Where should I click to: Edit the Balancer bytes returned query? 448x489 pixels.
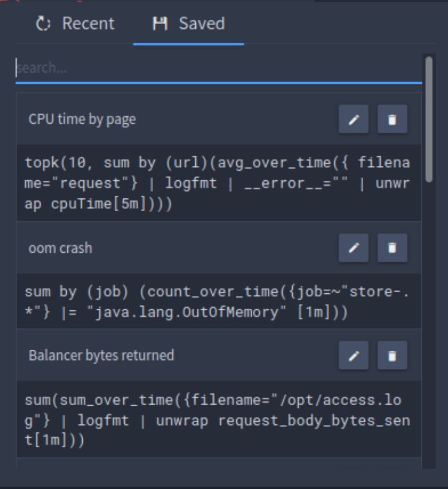[x=353, y=355]
